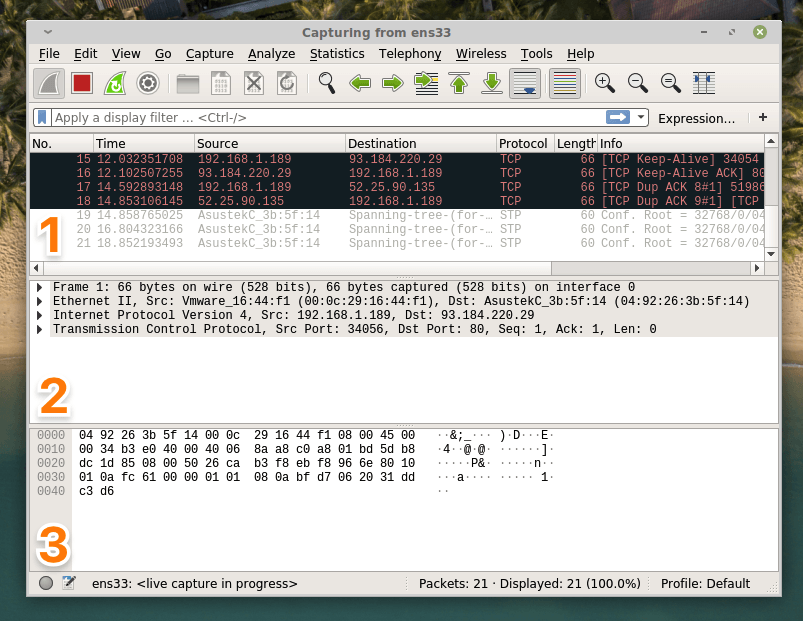
Task: Expand Transmission Control Protocol row
Action: pos(39,329)
